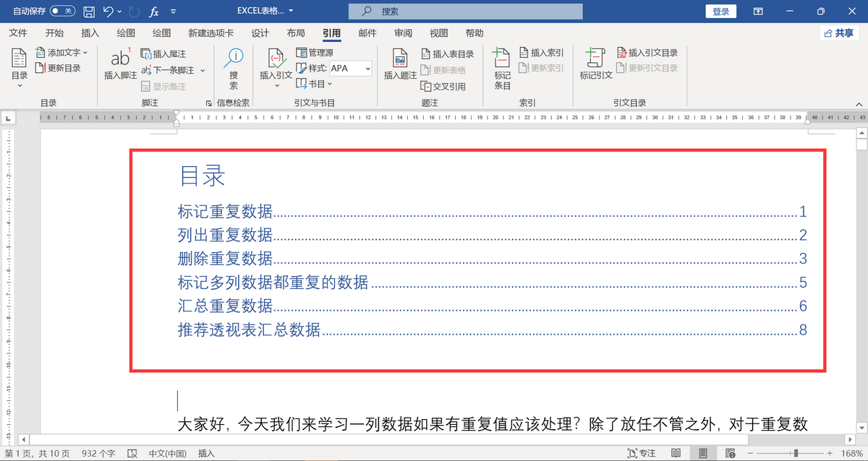The image size is (868, 461).
Task: Switch to Focus mode in status bar
Action: click(641, 453)
